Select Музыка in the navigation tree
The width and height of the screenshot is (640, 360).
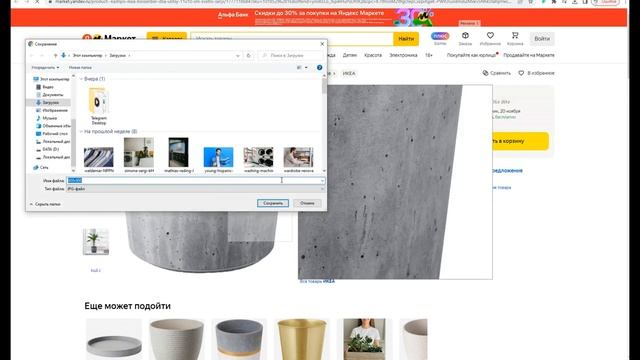47,118
